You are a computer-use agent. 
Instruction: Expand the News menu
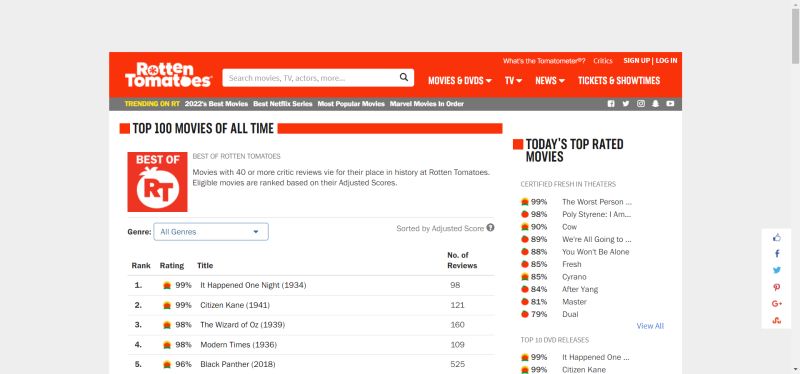[x=549, y=81]
